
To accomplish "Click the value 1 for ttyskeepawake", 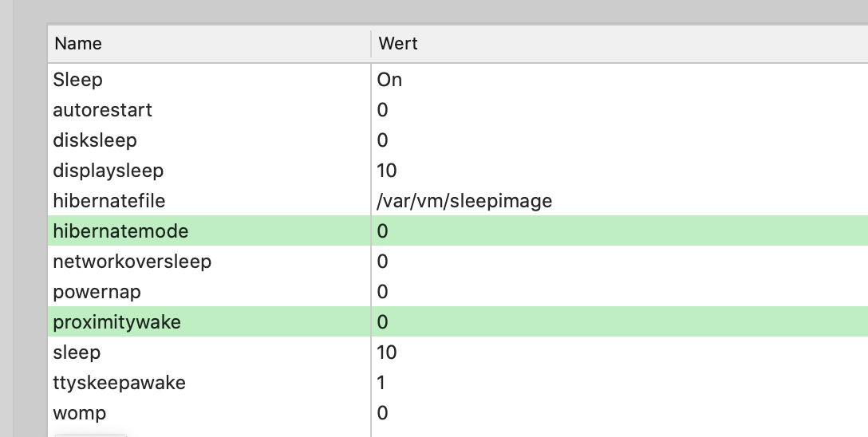I will (x=381, y=383).
